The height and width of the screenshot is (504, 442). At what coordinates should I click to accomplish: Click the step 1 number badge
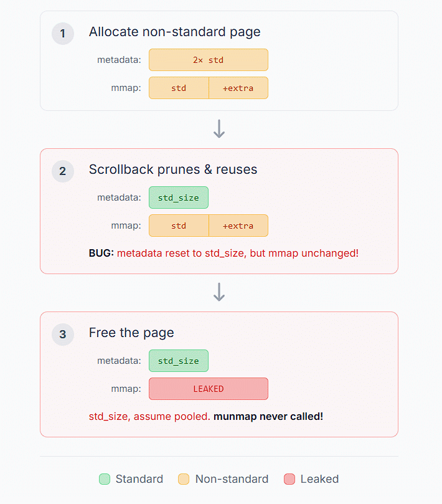point(62,33)
